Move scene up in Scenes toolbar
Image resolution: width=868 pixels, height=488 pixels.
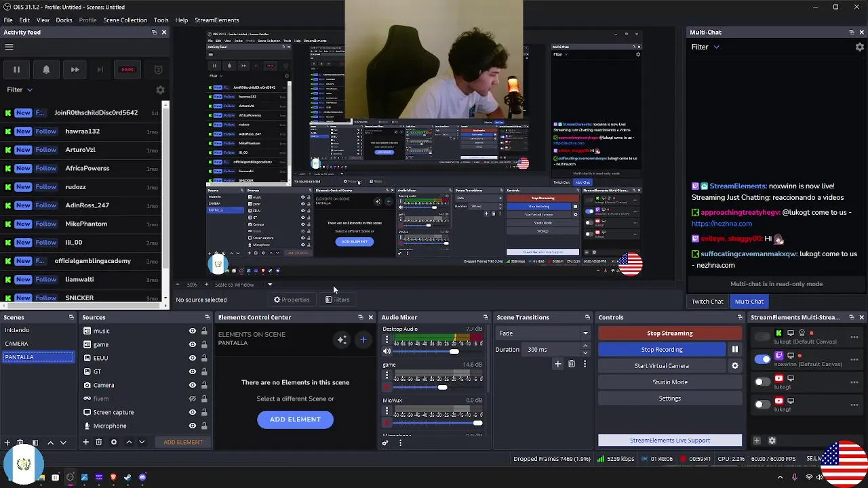coord(50,442)
